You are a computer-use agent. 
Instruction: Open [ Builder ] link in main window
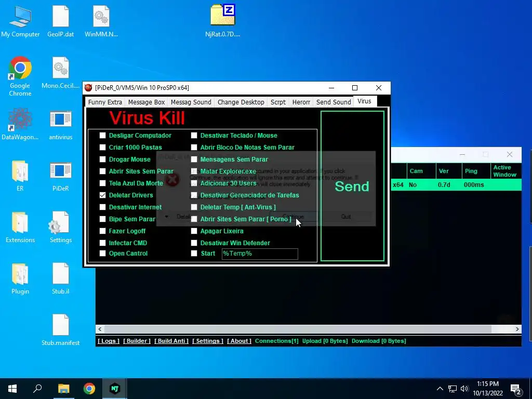click(x=137, y=341)
